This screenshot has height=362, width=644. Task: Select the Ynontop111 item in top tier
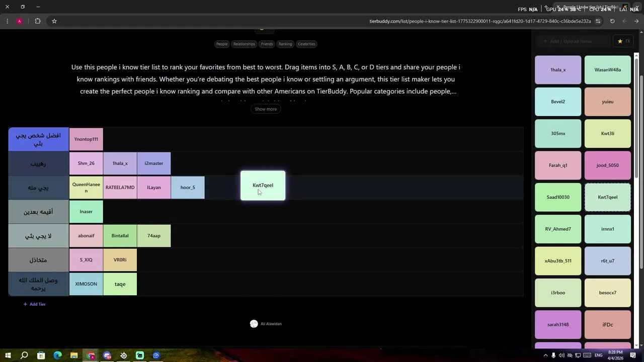pos(86,139)
